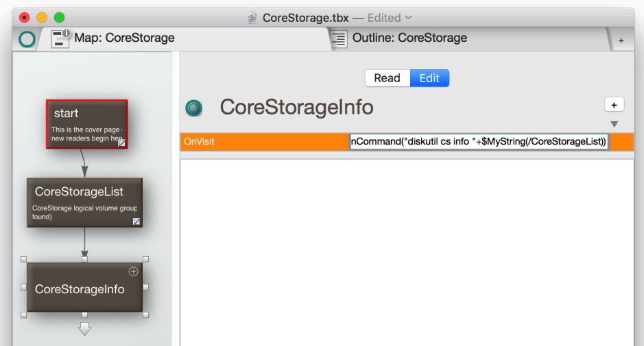The height and width of the screenshot is (346, 644).
Task: Switch to the Map: CoreStorage tab
Action: (x=124, y=38)
